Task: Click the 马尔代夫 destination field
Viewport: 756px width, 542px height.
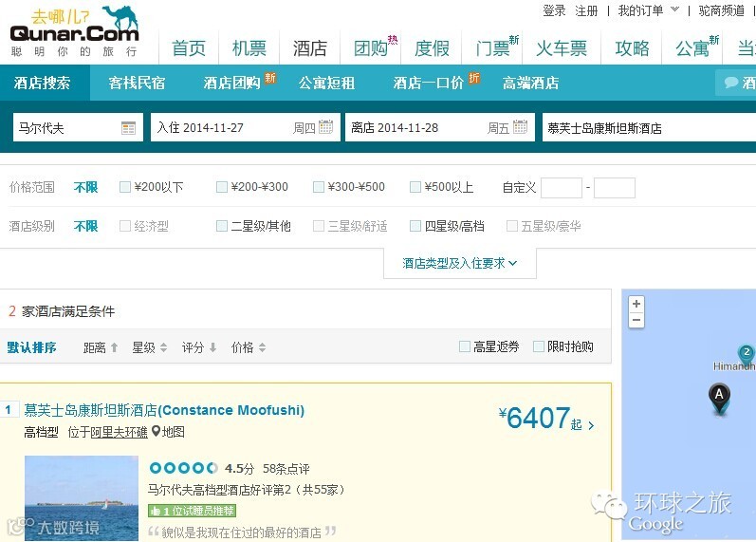Action: 78,127
